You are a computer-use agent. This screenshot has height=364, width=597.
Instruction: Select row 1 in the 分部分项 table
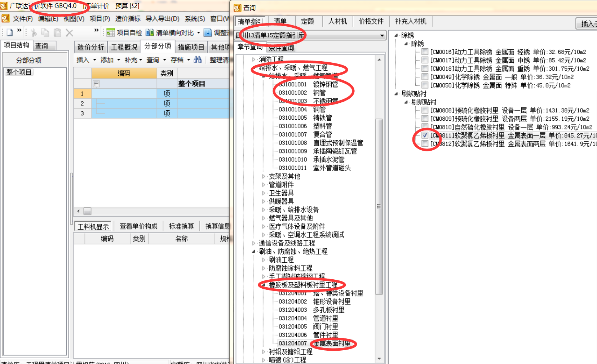point(82,94)
